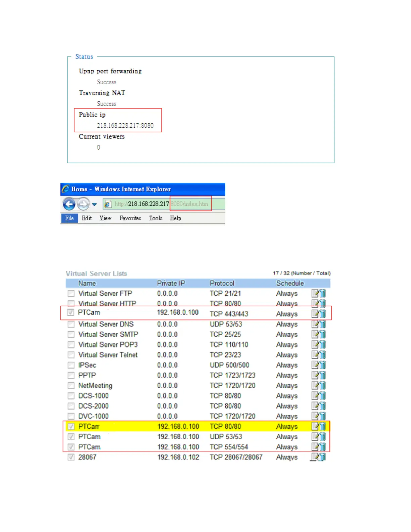Select the 192.168.0.102 private IP cell
The height and width of the screenshot is (532, 411).
178,457
